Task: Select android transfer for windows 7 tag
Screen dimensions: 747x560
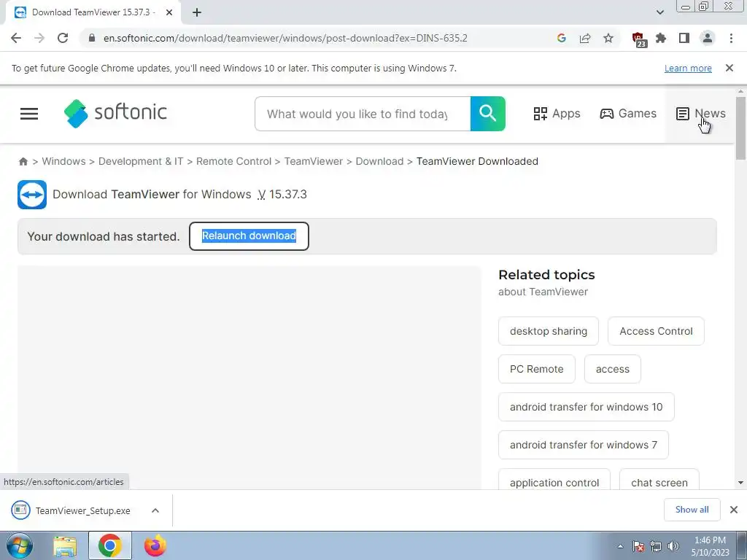Action: click(583, 445)
